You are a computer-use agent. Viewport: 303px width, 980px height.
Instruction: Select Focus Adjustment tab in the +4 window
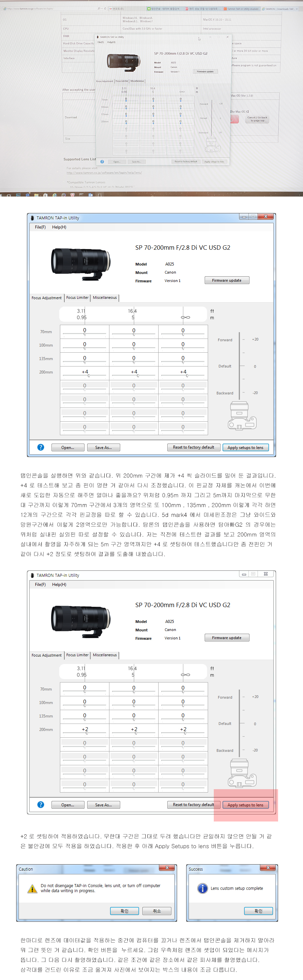tap(46, 298)
